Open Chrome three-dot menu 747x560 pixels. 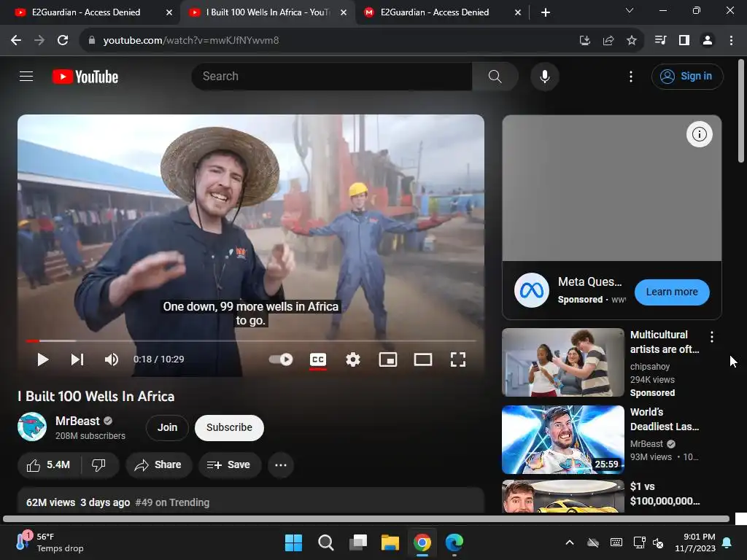coord(731,41)
